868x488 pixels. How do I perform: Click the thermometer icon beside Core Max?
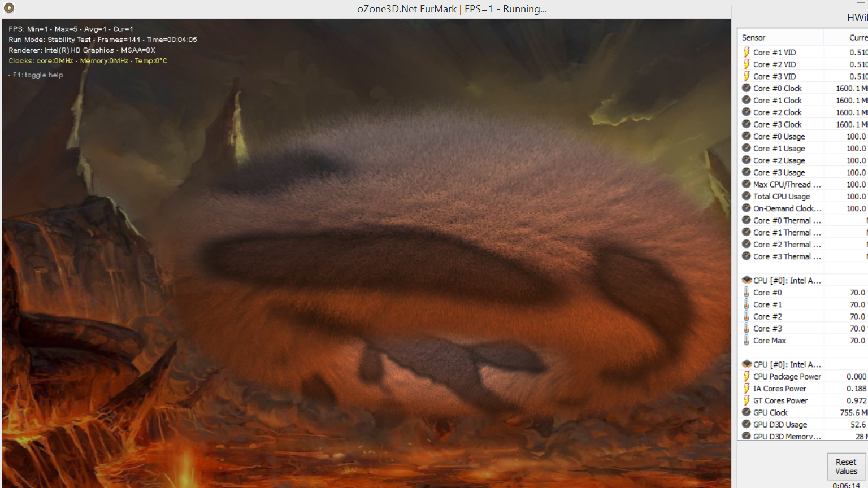(x=747, y=340)
